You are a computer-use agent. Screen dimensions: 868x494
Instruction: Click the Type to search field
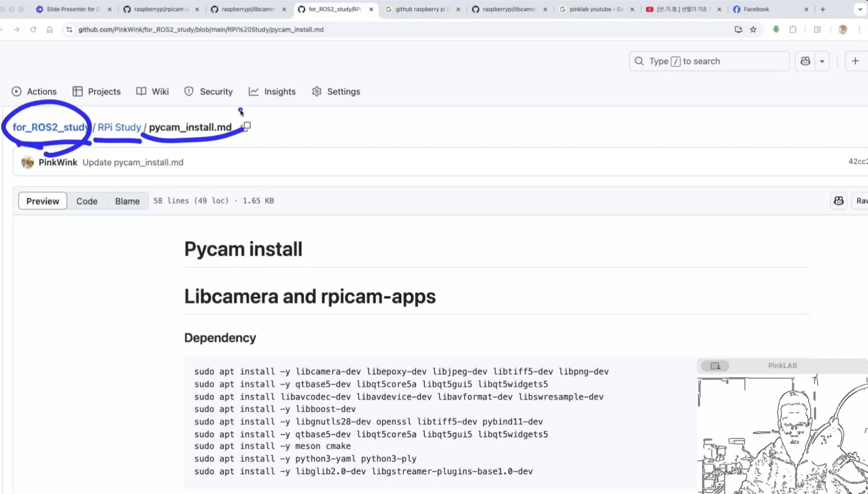[x=709, y=61]
